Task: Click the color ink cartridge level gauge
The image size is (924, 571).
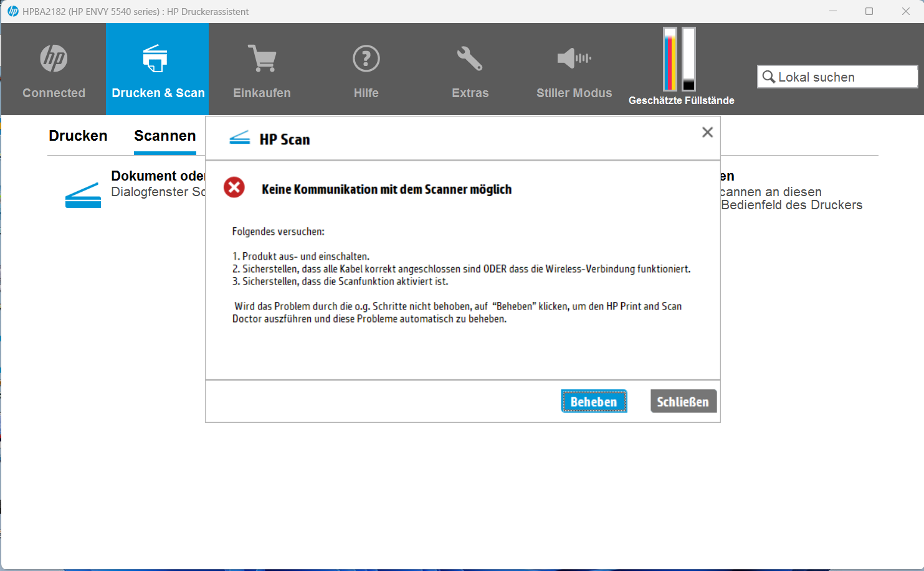Action: click(x=670, y=59)
